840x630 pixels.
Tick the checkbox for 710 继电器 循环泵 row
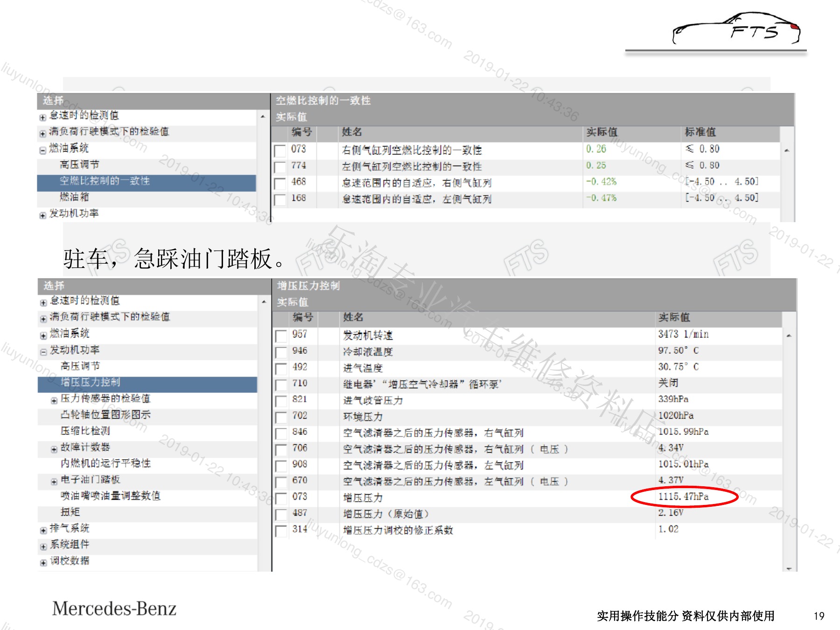(281, 385)
